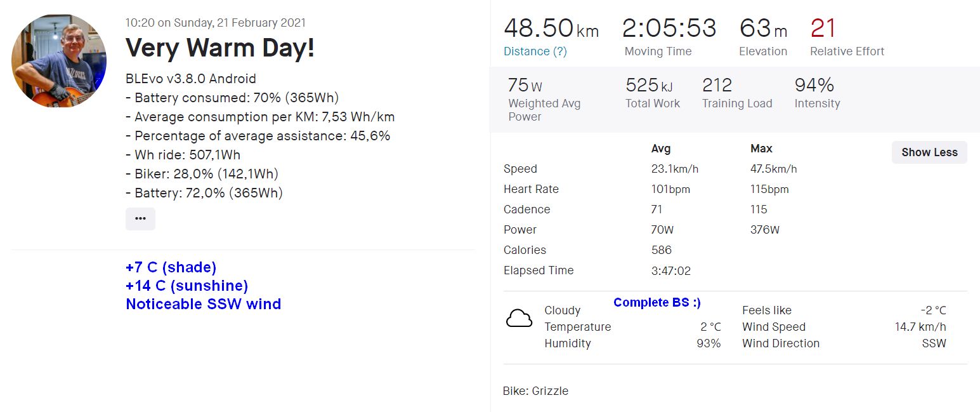Click the Elapsed Time 3:47:02 value
Image resolution: width=980 pixels, height=412 pixels.
click(x=670, y=270)
